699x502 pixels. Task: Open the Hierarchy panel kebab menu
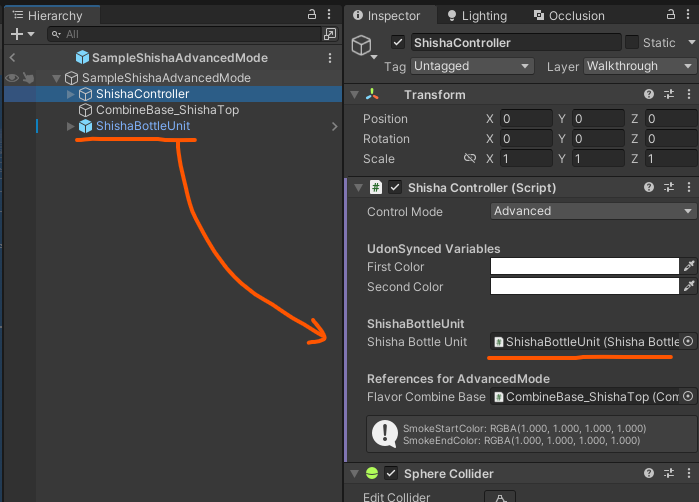click(329, 14)
